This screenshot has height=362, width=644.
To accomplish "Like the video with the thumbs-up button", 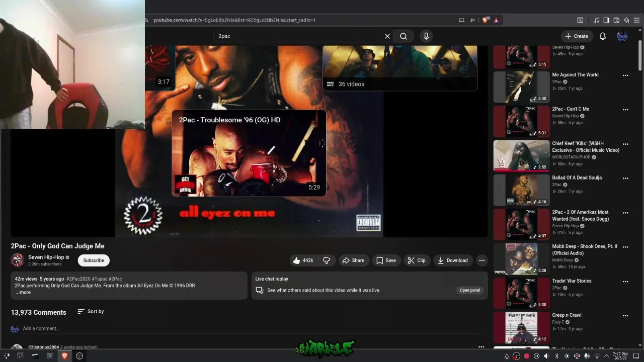I will point(303,260).
